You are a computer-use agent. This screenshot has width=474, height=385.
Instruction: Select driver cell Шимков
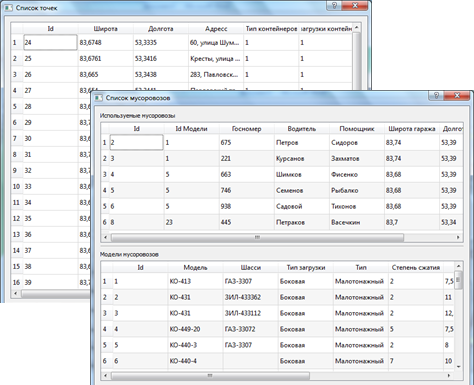point(302,174)
